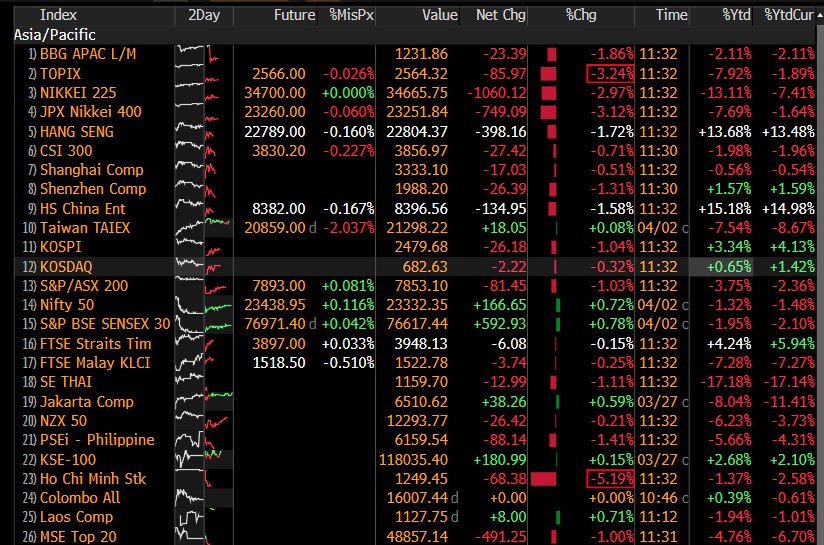Click the scroll-up arrow beside %YtdCur
This screenshot has width=824, height=545.
[x=819, y=16]
